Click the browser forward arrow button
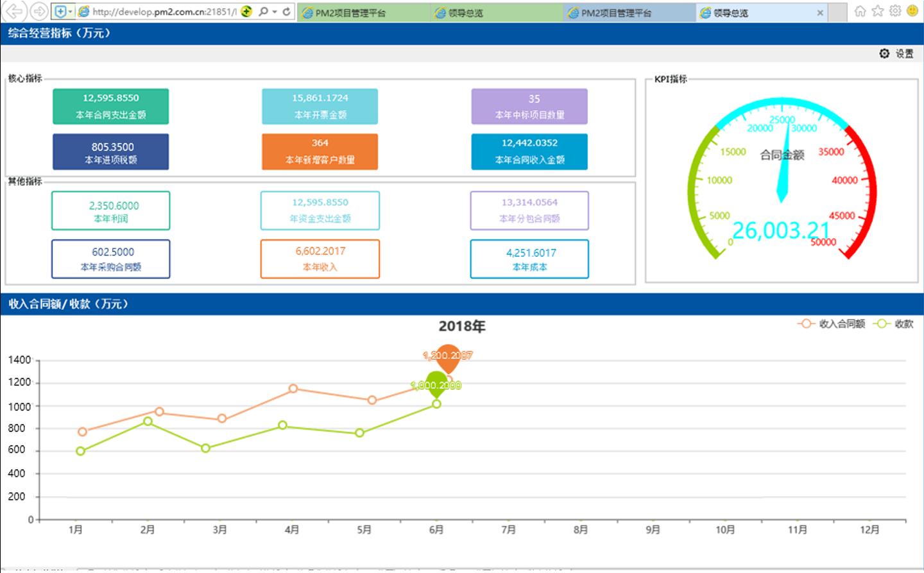 pyautogui.click(x=38, y=12)
